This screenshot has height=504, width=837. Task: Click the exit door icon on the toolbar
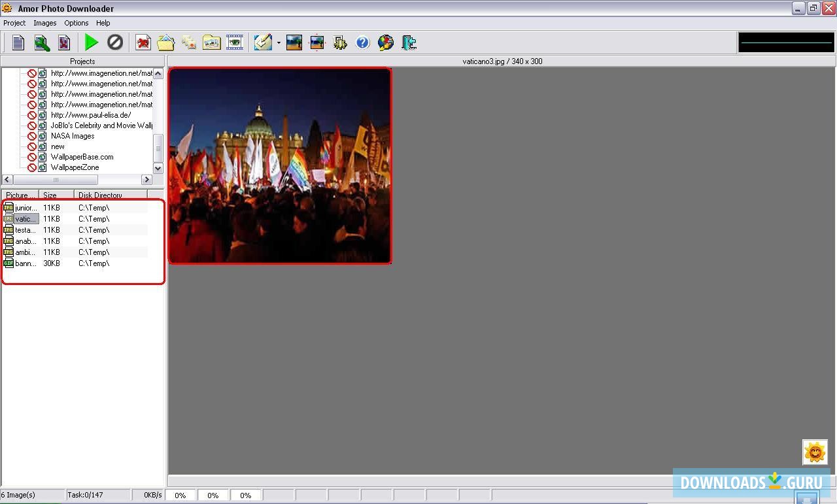(409, 42)
